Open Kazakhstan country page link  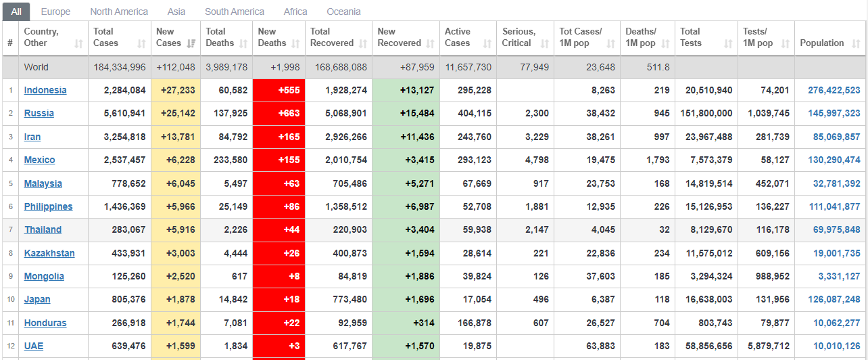click(49, 253)
